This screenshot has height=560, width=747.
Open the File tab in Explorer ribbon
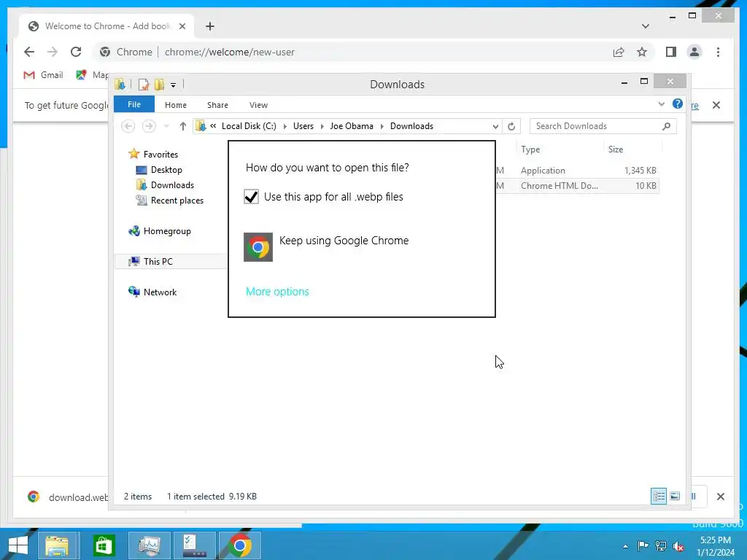click(x=134, y=104)
